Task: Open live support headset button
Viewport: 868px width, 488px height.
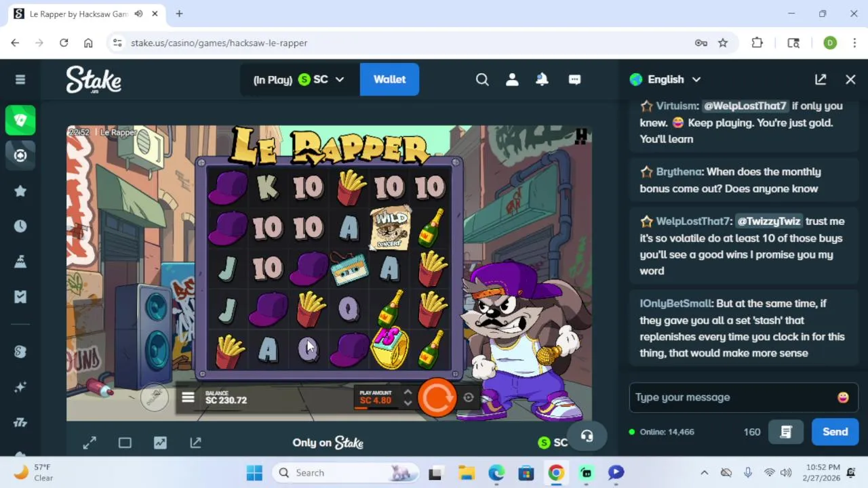Action: [587, 436]
